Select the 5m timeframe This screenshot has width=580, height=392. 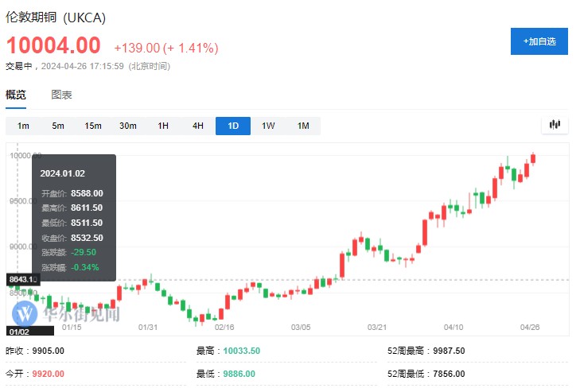click(x=58, y=126)
